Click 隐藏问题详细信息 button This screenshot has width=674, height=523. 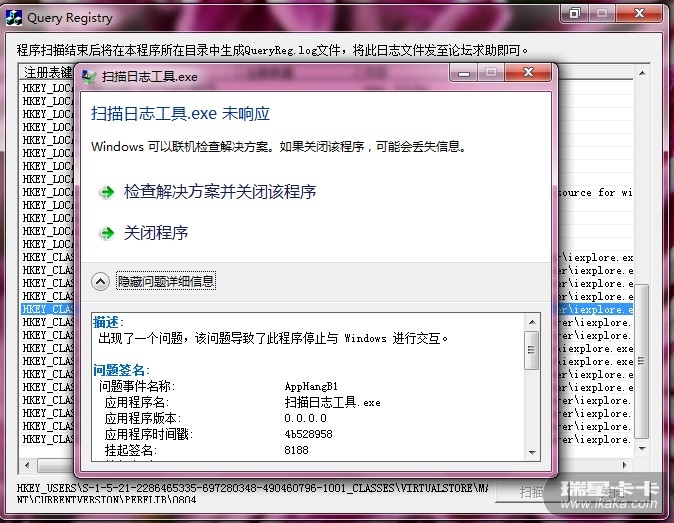tap(166, 281)
